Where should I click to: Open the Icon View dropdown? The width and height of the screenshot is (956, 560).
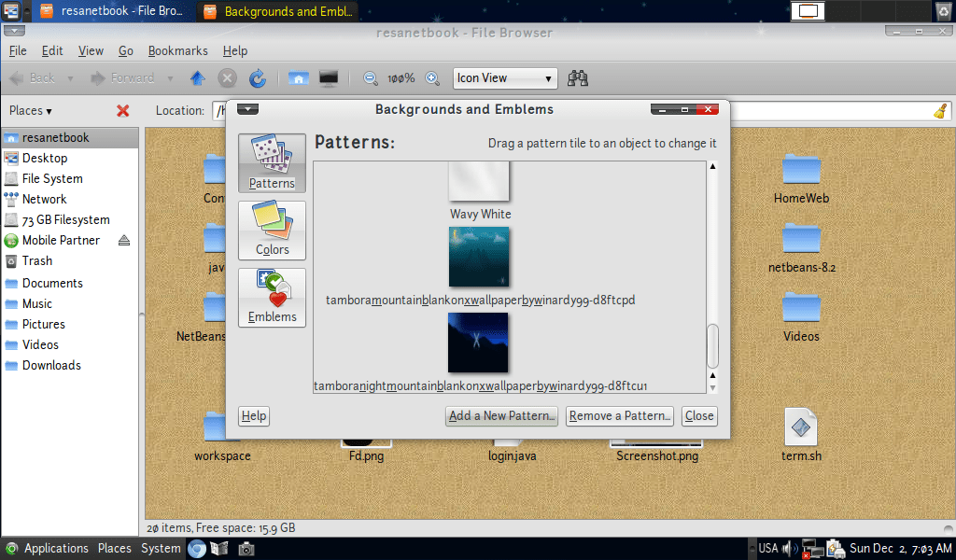click(504, 78)
